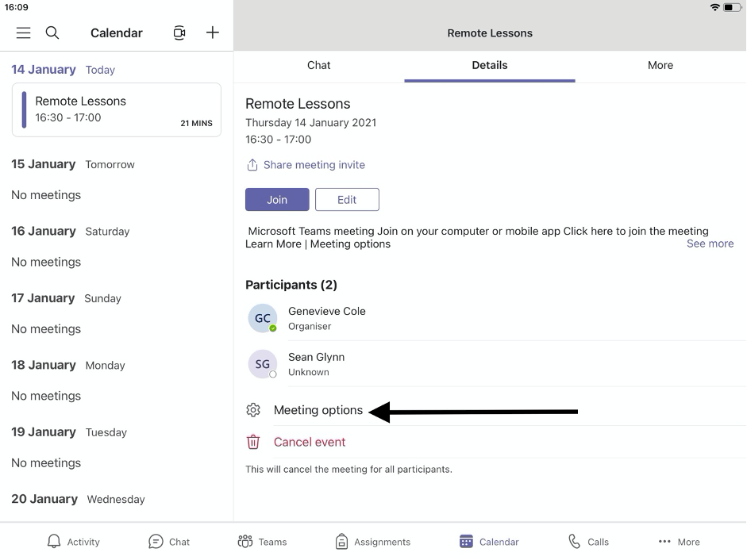
Task: Tap Genevieve Cole participant name
Action: [x=327, y=311]
